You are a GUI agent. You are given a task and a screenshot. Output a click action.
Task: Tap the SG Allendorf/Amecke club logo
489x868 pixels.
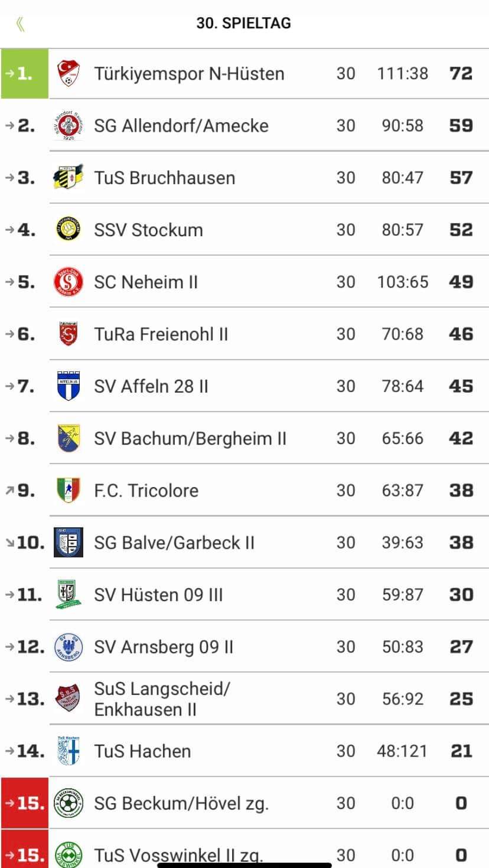tap(68, 126)
